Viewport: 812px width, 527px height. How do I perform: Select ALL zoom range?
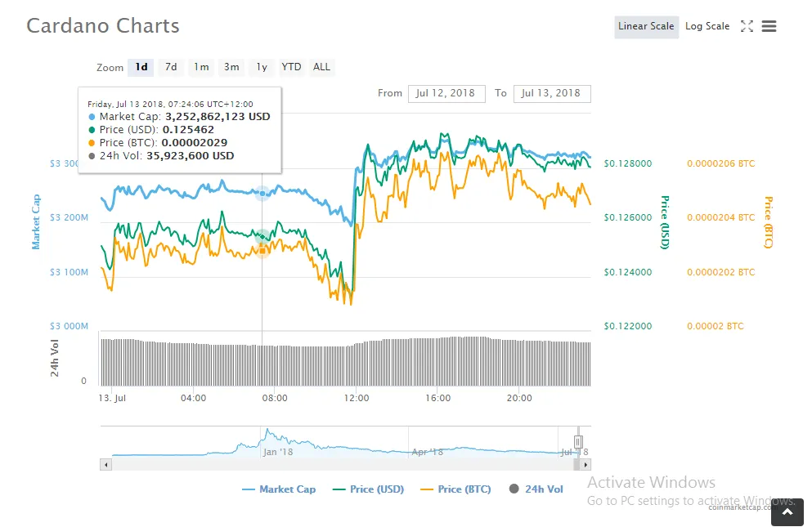point(321,67)
